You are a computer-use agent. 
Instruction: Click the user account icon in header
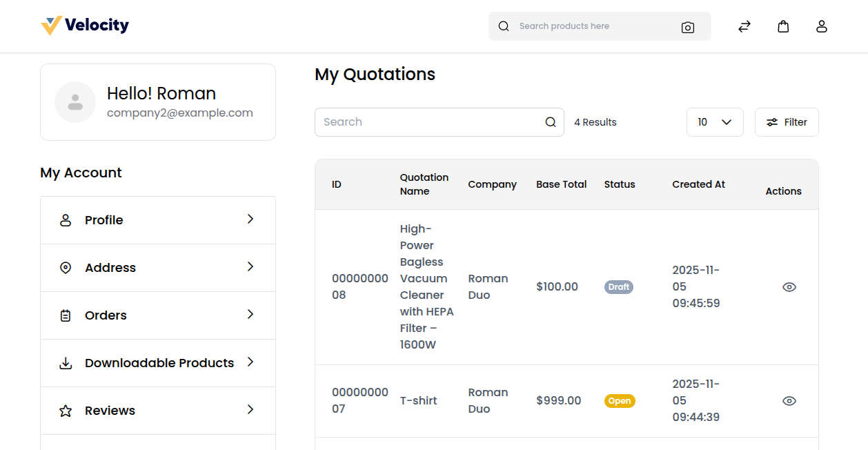pos(821,26)
